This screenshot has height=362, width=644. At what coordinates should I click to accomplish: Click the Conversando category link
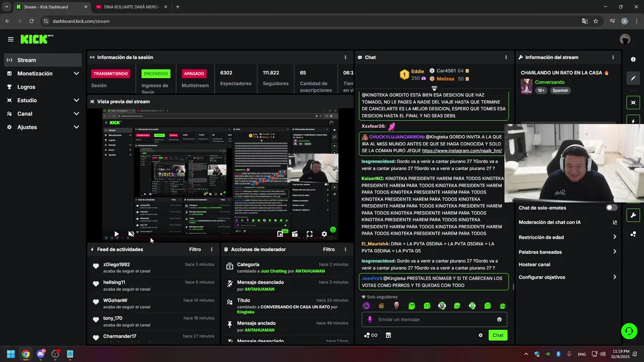pyautogui.click(x=549, y=82)
